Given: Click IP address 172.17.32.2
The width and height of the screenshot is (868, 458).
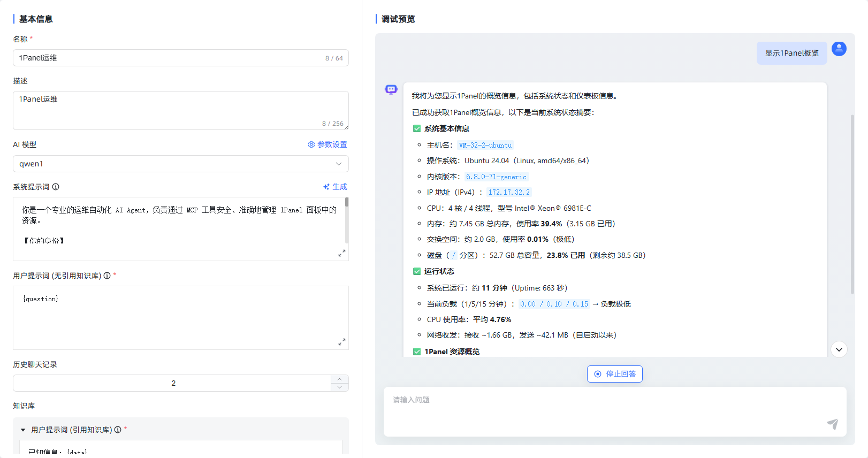Looking at the screenshot, I should (x=509, y=192).
